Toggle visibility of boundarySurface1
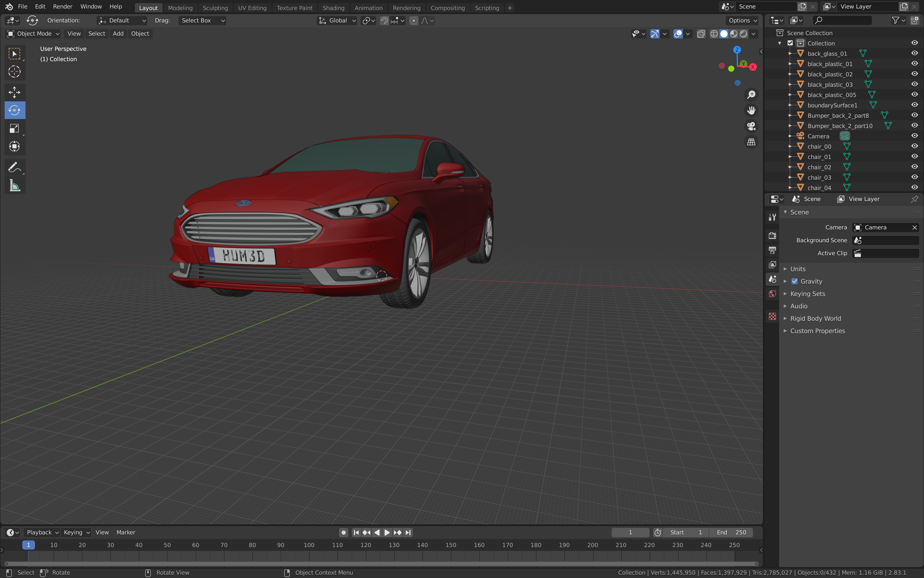This screenshot has height=578, width=924. 914,105
